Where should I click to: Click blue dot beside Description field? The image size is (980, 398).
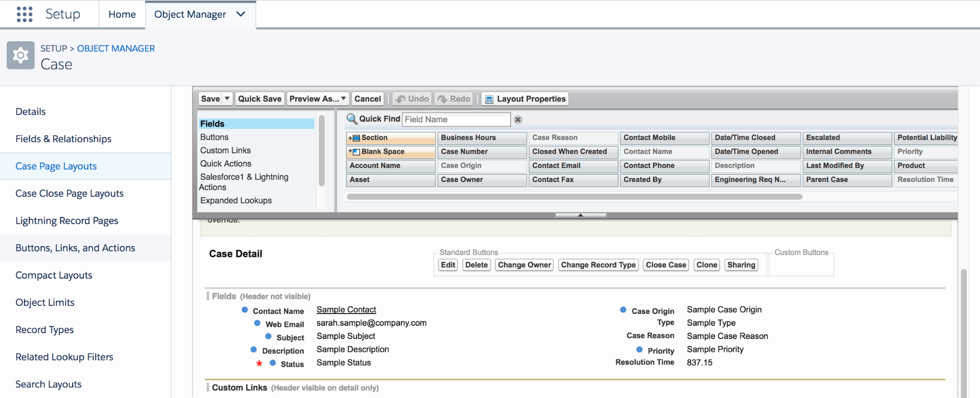tap(253, 349)
